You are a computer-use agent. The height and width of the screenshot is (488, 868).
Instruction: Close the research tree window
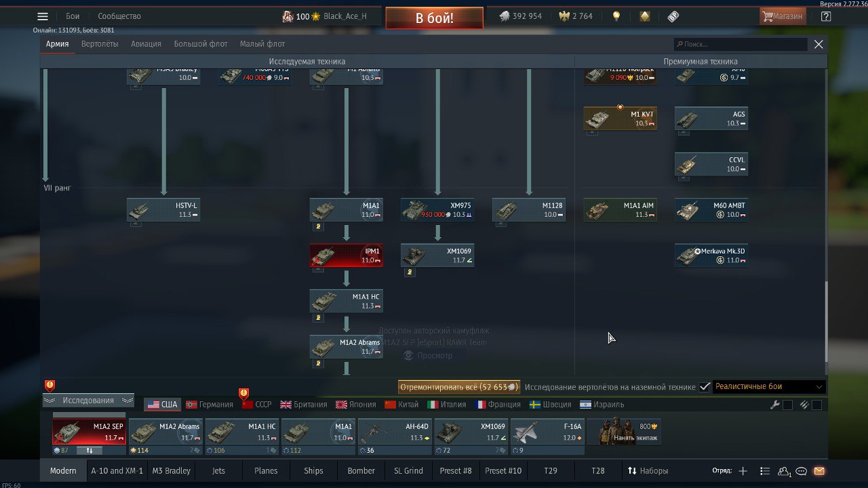point(818,44)
